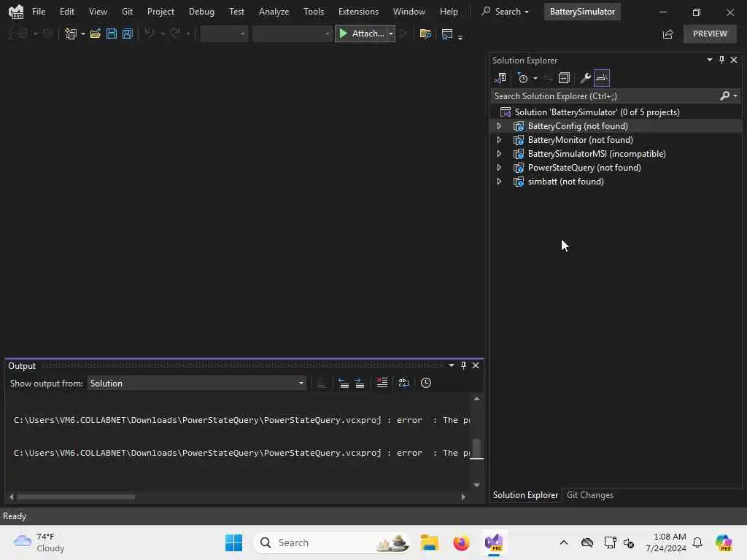This screenshot has height=560, width=747.
Task: Open the Windows Start menu
Action: 233,542
